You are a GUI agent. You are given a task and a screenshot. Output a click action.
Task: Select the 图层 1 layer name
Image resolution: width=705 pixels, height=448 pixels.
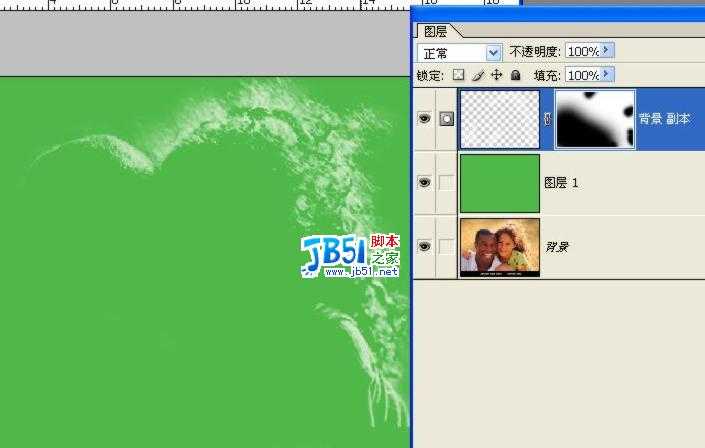[561, 183]
